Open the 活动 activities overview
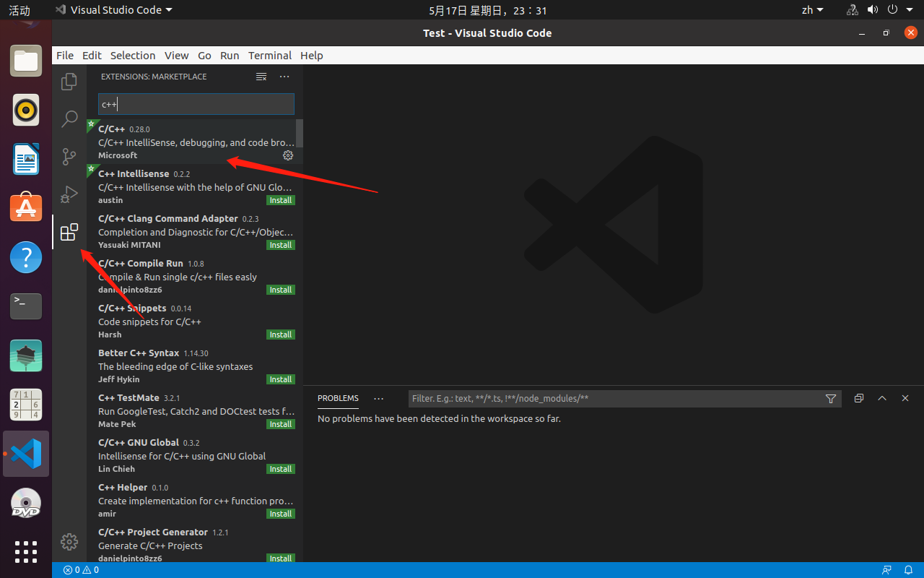This screenshot has width=924, height=578. [x=19, y=10]
